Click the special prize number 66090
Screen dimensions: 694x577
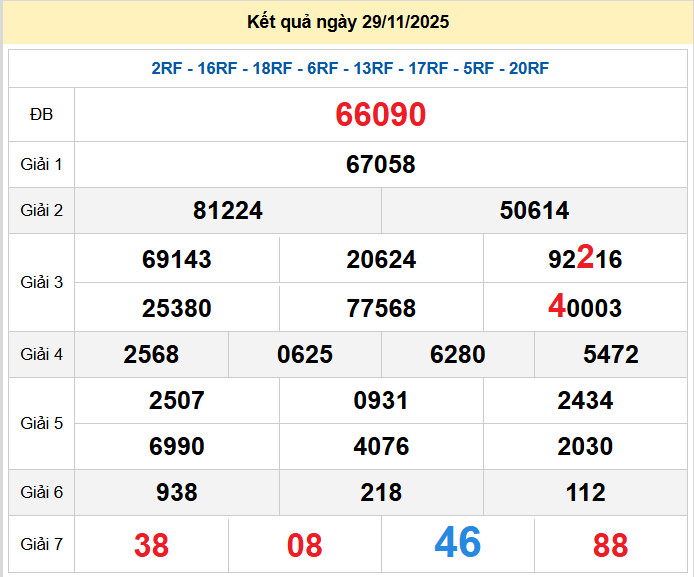point(381,115)
